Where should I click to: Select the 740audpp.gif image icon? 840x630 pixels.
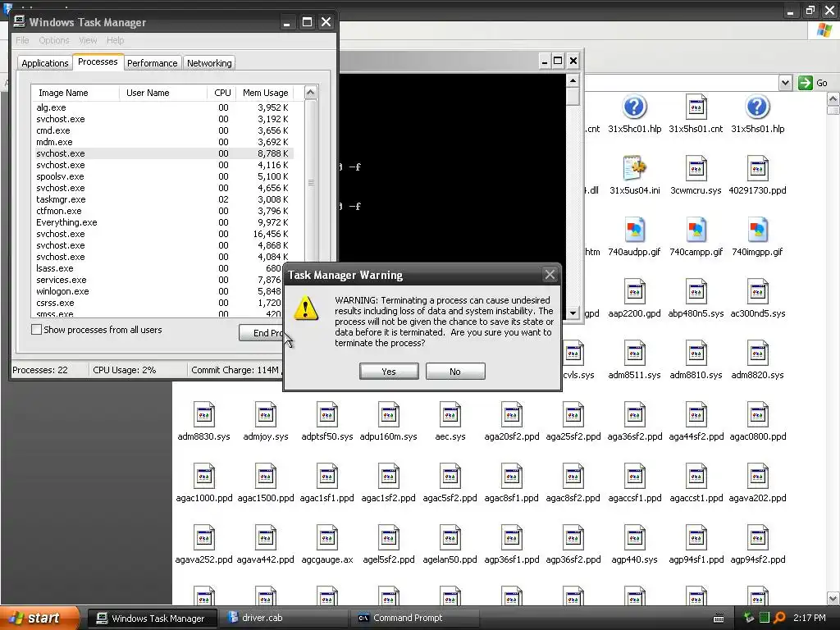(x=634, y=230)
